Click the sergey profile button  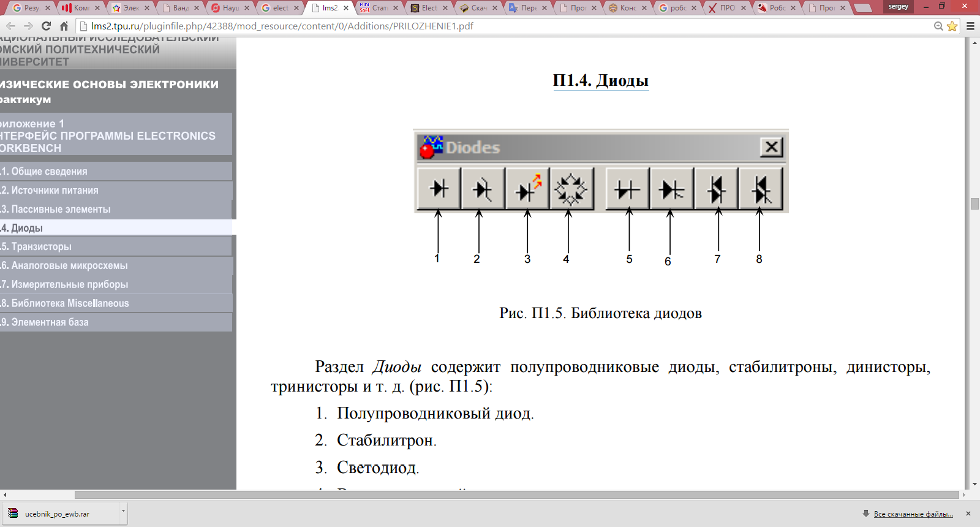coord(899,7)
